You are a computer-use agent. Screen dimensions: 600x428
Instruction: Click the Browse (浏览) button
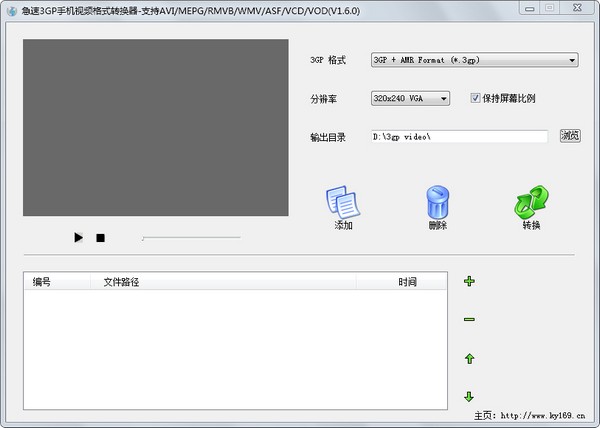click(x=569, y=136)
